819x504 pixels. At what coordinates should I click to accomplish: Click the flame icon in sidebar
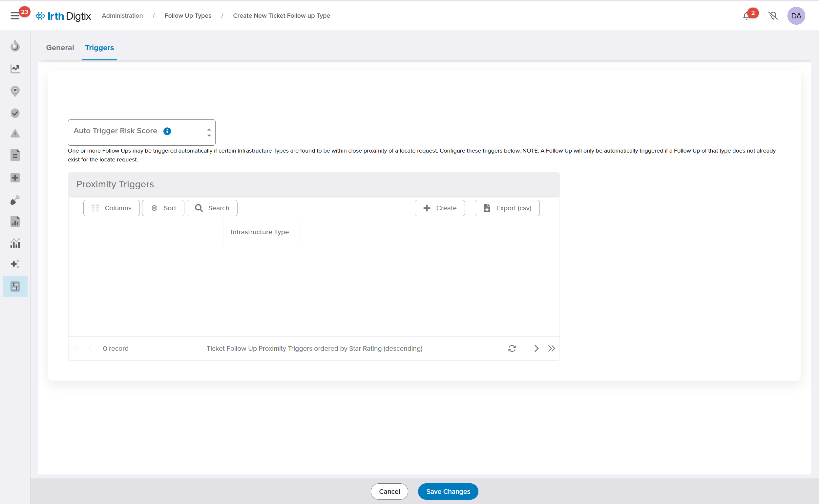(x=15, y=46)
